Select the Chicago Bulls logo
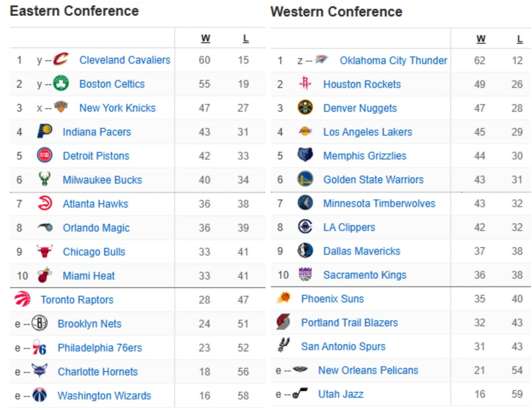 (x=45, y=251)
